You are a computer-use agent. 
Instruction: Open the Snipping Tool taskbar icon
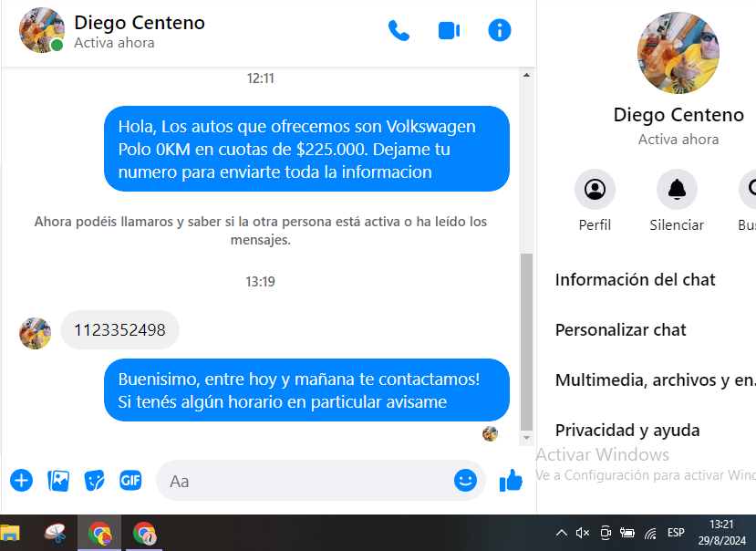pyautogui.click(x=55, y=533)
